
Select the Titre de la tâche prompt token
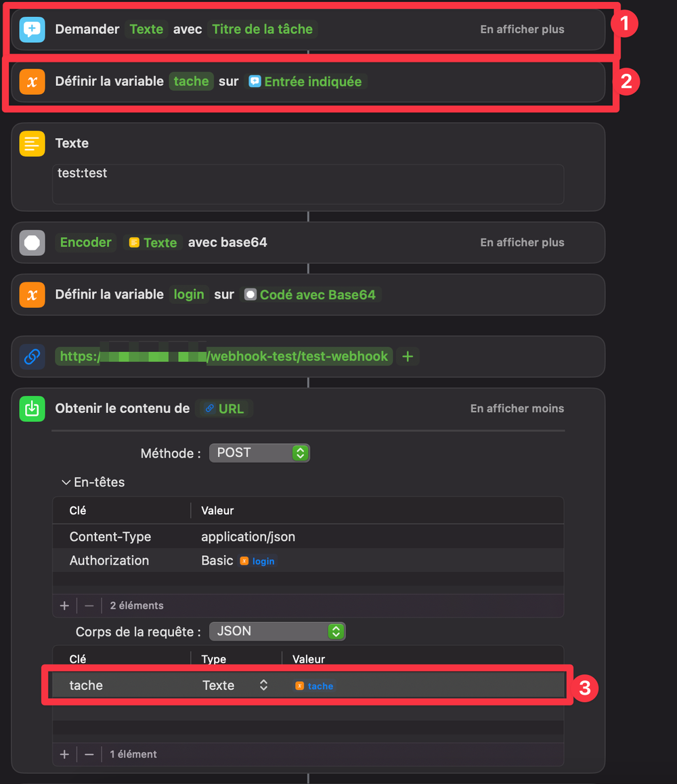pos(262,30)
